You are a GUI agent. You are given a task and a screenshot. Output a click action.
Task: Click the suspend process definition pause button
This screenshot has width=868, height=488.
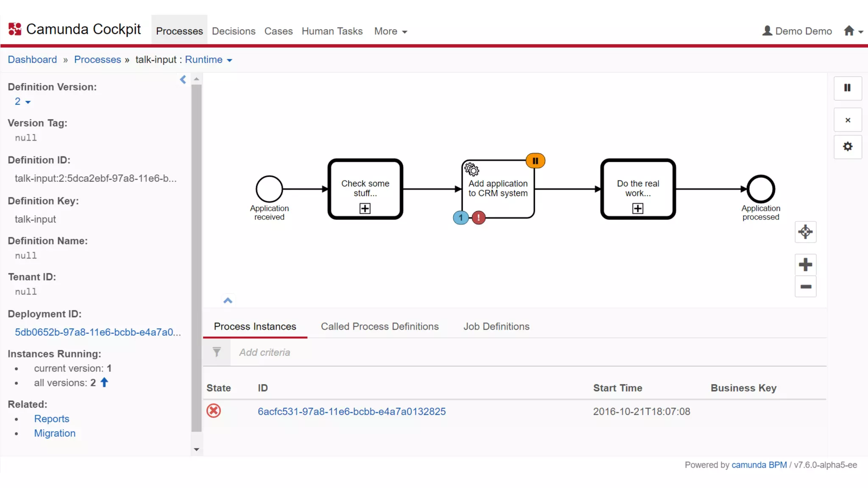[847, 88]
